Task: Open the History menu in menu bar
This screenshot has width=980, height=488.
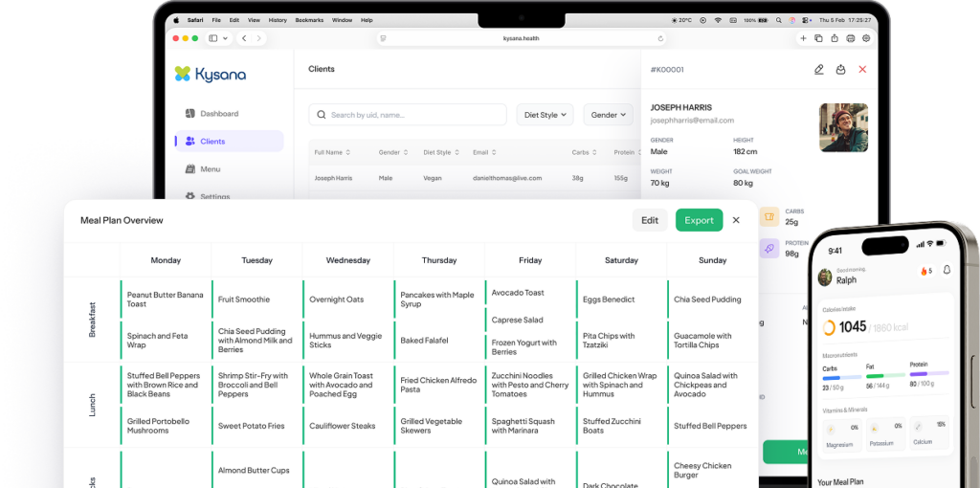Action: click(x=278, y=20)
